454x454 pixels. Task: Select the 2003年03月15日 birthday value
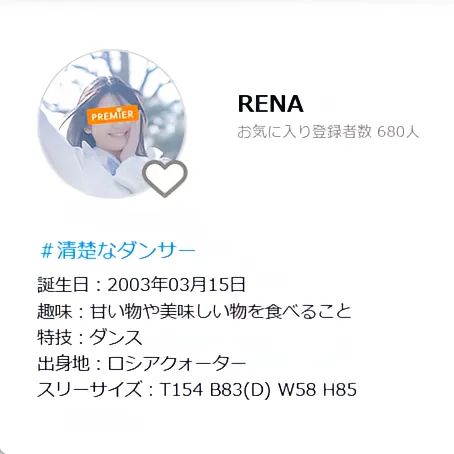click(x=176, y=285)
